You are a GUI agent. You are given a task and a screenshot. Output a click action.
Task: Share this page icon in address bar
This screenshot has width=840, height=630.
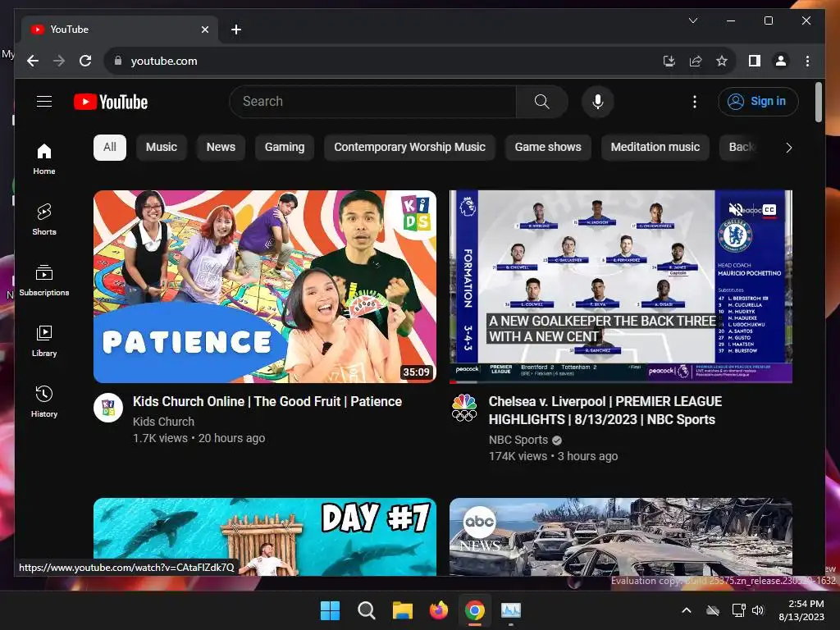(x=696, y=61)
